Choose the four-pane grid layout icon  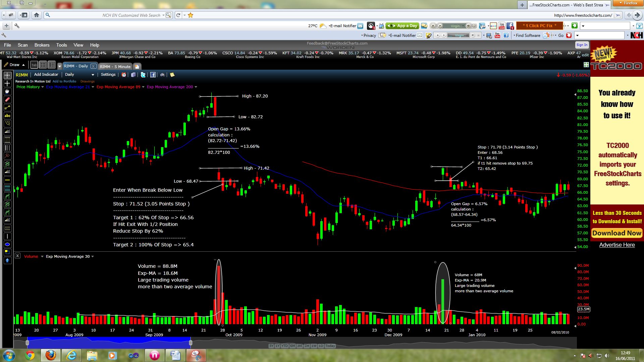pyautogui.click(x=43, y=65)
